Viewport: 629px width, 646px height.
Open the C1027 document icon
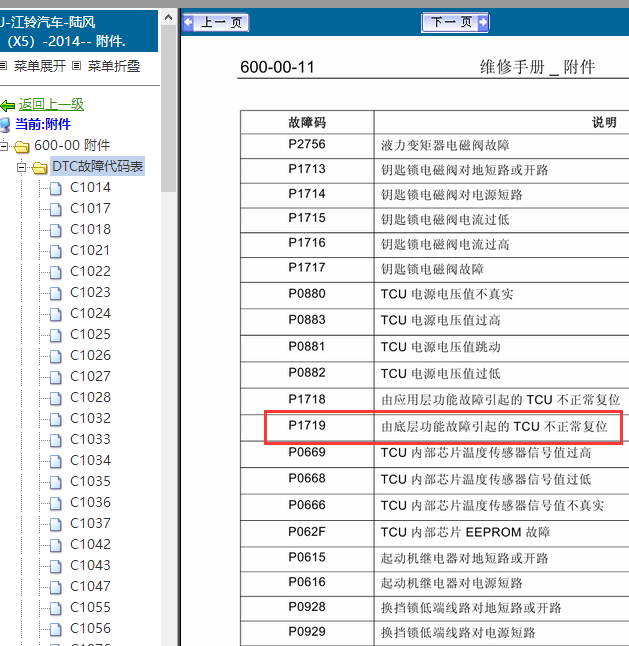[56, 377]
